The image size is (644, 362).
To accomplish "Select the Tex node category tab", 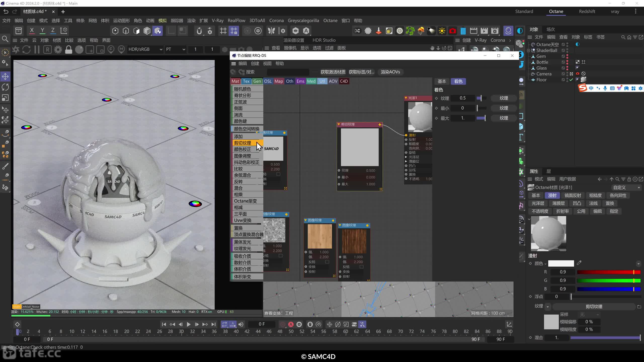I will click(246, 81).
